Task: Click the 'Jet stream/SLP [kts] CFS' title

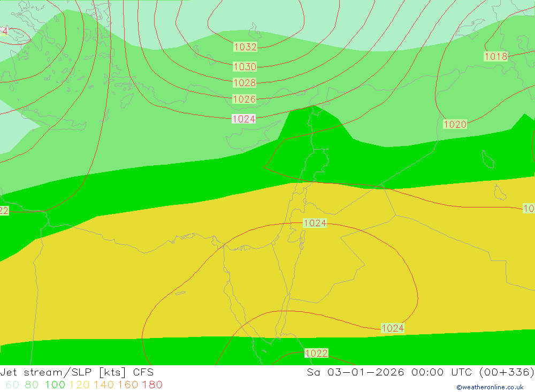Action: tap(77, 372)
